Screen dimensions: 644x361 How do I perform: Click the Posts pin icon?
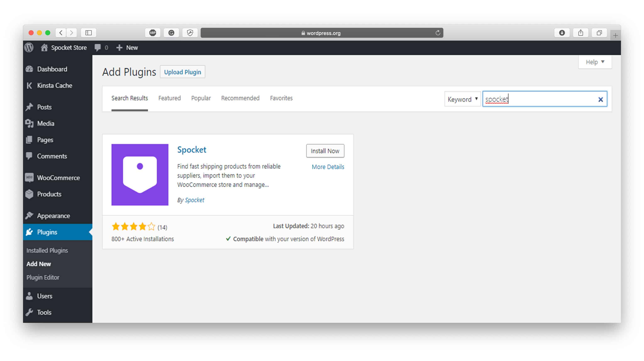point(29,107)
